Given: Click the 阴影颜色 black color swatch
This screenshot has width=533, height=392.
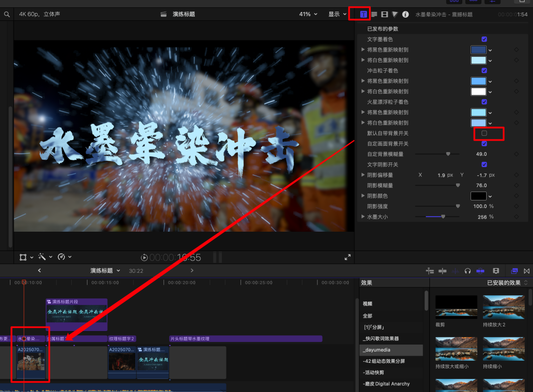Looking at the screenshot, I should tap(478, 196).
